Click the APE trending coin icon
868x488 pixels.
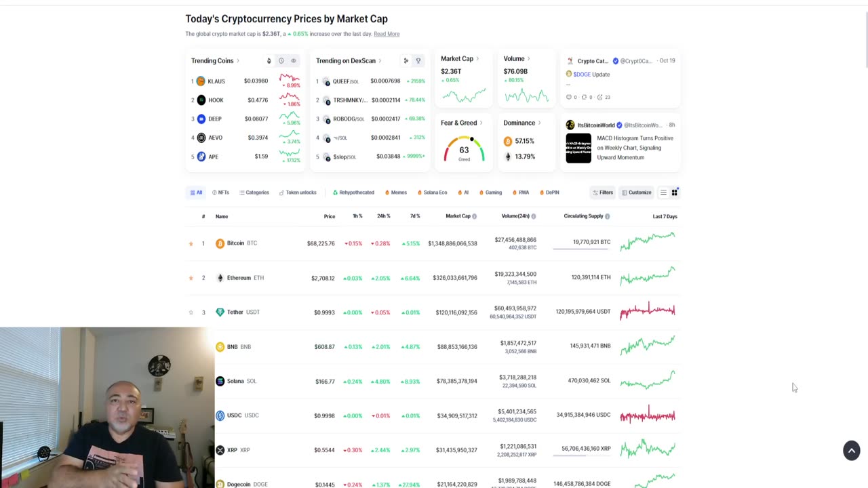coord(201,157)
